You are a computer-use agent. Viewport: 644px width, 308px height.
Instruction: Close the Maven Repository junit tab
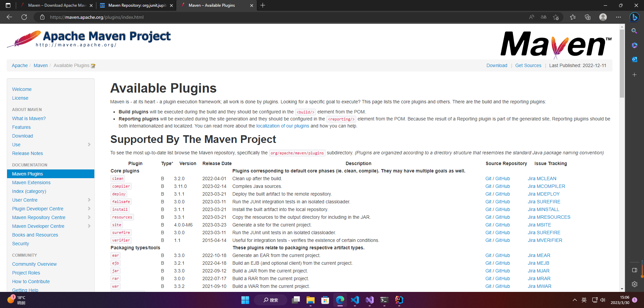click(x=171, y=6)
